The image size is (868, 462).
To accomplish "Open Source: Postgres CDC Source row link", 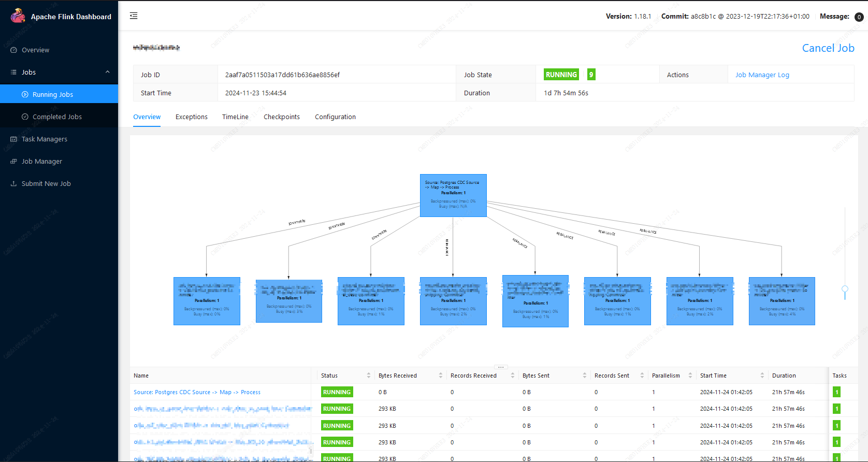I will coord(197,392).
